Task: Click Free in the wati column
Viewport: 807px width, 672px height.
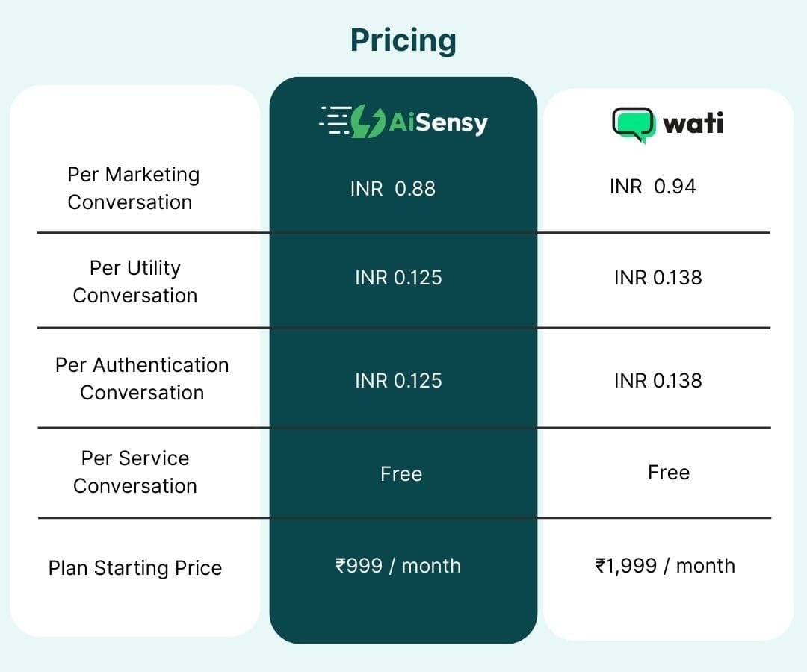Action: [x=669, y=473]
